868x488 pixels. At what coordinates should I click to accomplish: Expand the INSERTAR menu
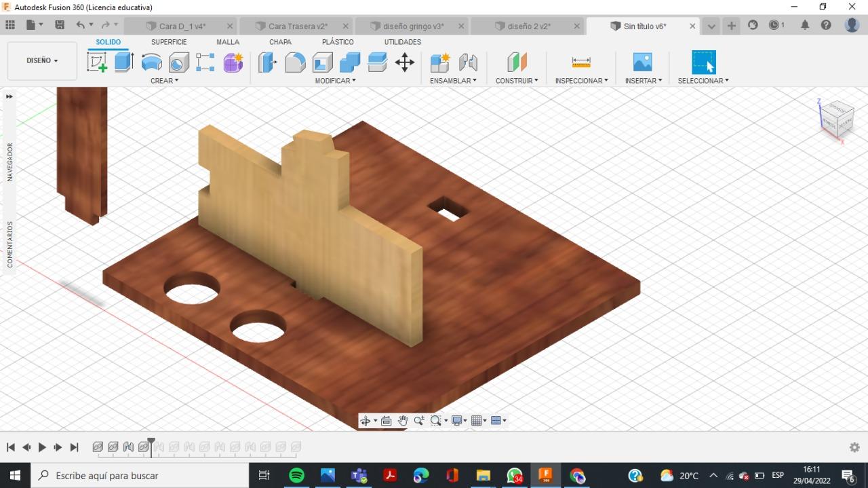pos(644,81)
